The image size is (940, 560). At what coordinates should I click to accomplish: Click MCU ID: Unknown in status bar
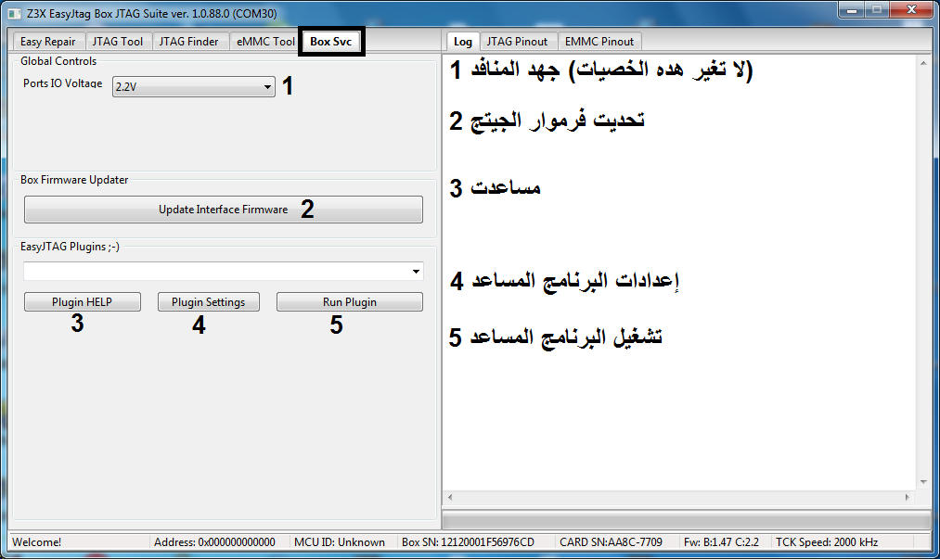pyautogui.click(x=340, y=542)
